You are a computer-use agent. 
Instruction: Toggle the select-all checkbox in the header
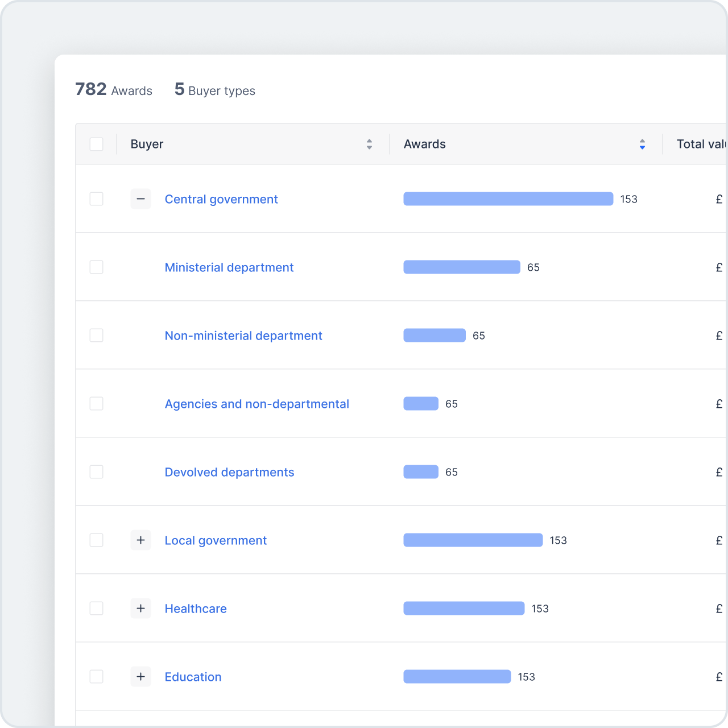click(96, 144)
